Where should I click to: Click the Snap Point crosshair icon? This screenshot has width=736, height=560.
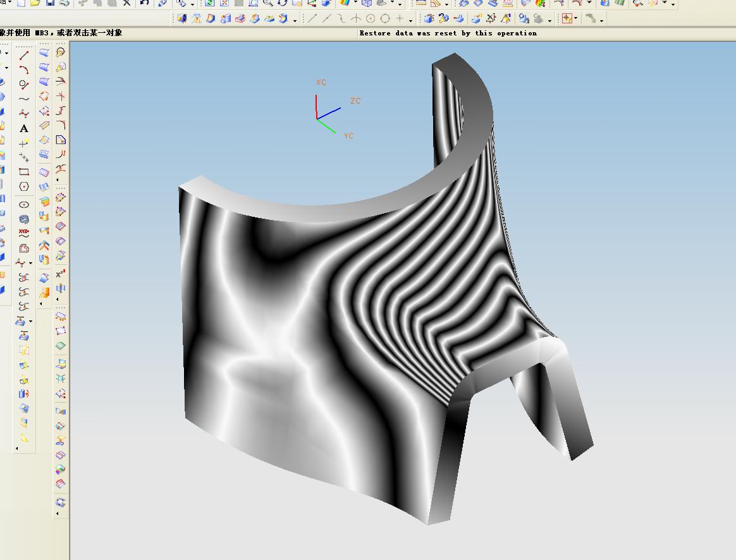tap(567, 19)
